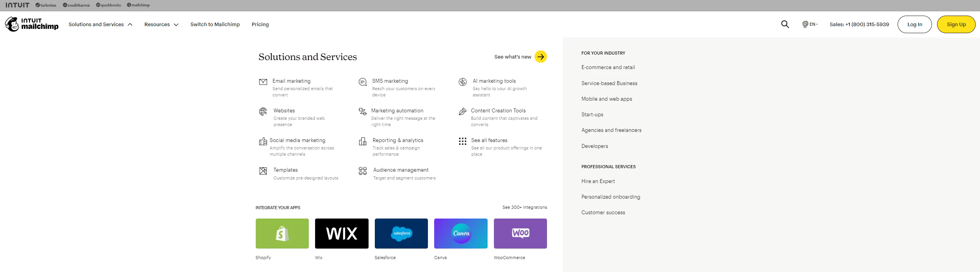Viewport: 980px width, 272px height.
Task: Open Content Creation Tools link
Action: tap(498, 110)
